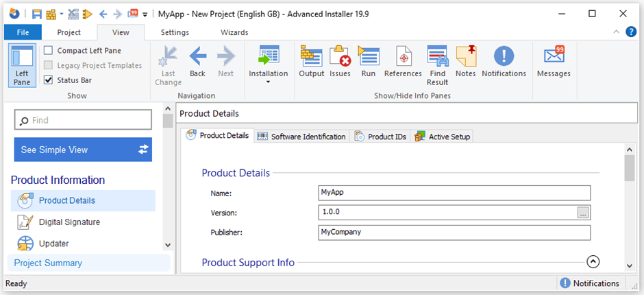Click the Last Change navigation icon
The image size is (644, 295).
pyautogui.click(x=168, y=65)
